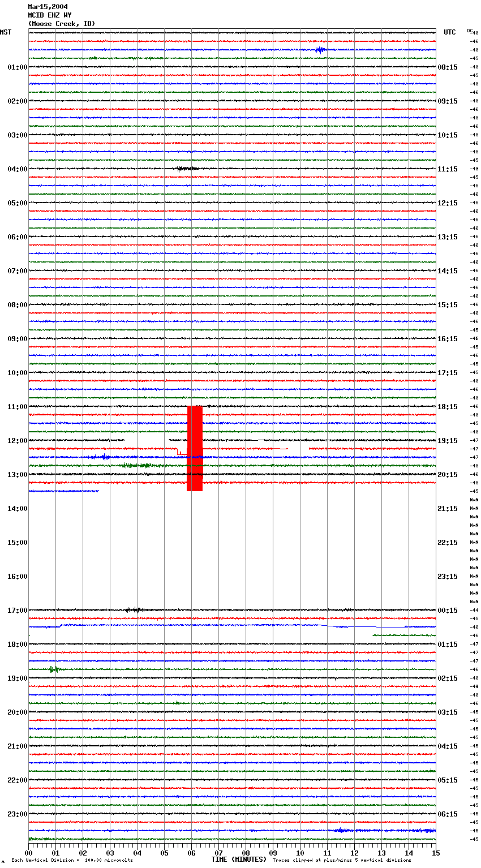This screenshot has width=481, height=868.
Task: Click the 13:15 UTC time label
Action: click(x=448, y=237)
